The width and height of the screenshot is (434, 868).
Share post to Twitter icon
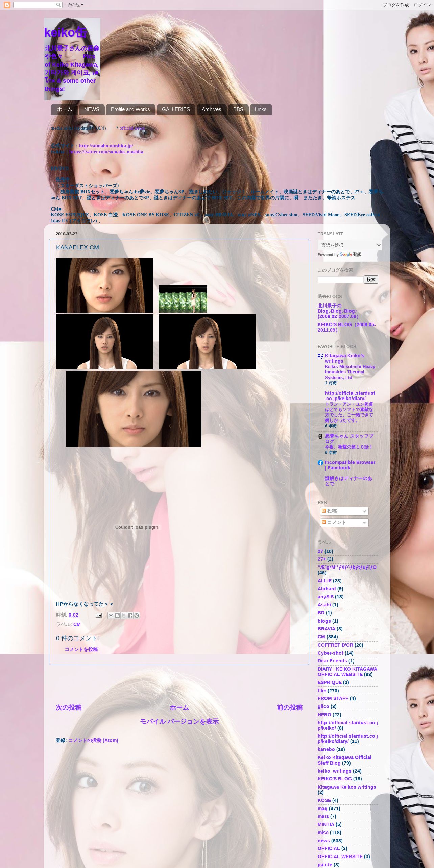[x=124, y=616]
